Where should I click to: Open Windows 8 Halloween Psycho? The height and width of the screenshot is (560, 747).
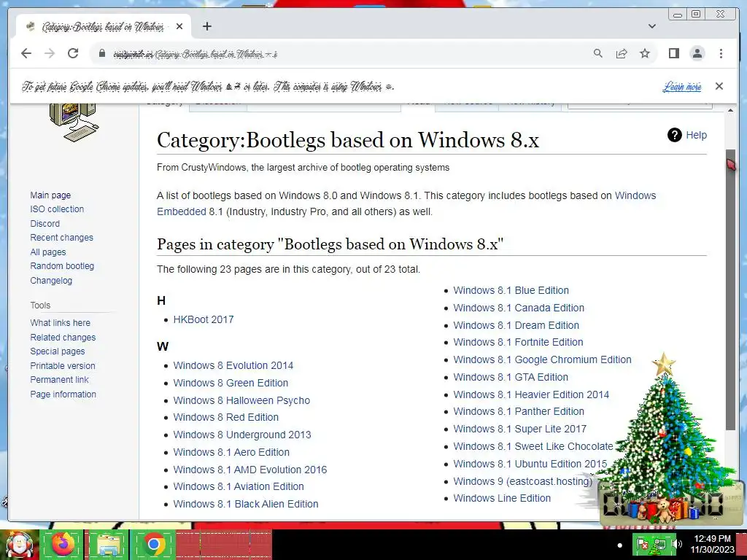[241, 400]
